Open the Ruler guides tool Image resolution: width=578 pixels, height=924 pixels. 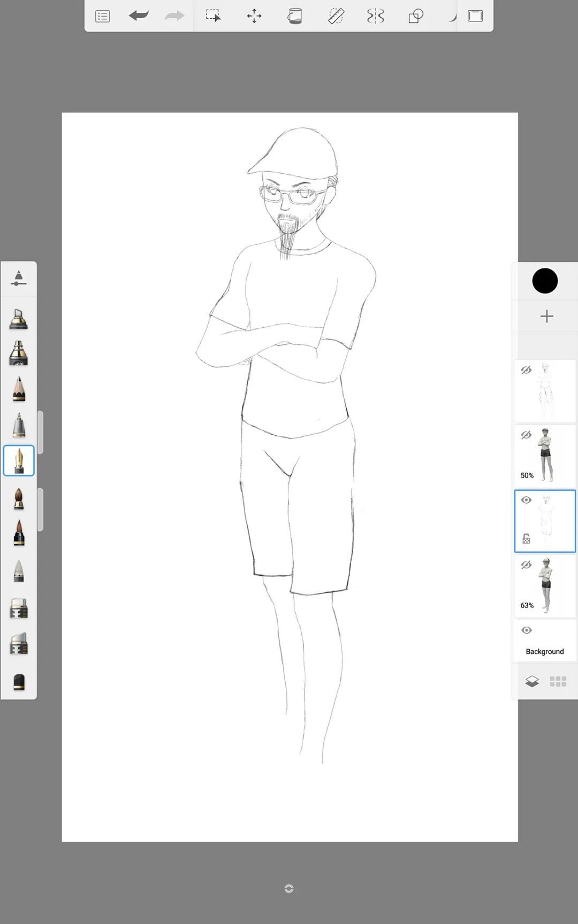click(x=336, y=16)
